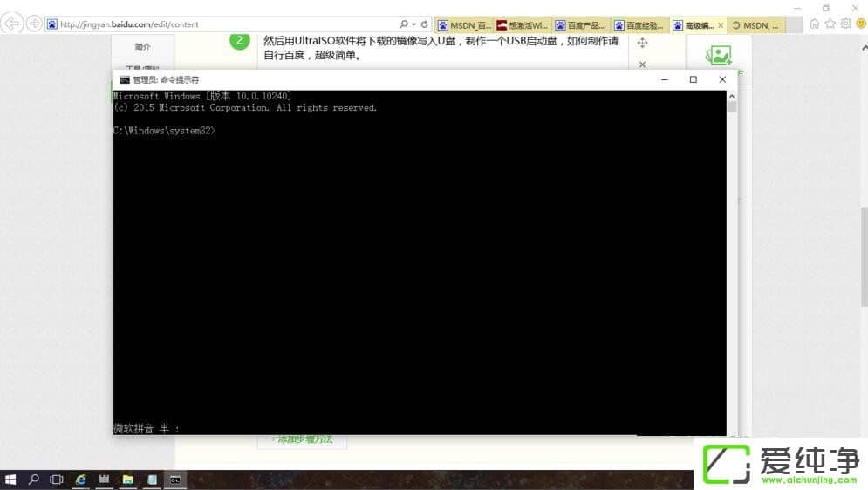
Task: Click the C:\Windows\system32> prompt line
Action: coord(164,131)
